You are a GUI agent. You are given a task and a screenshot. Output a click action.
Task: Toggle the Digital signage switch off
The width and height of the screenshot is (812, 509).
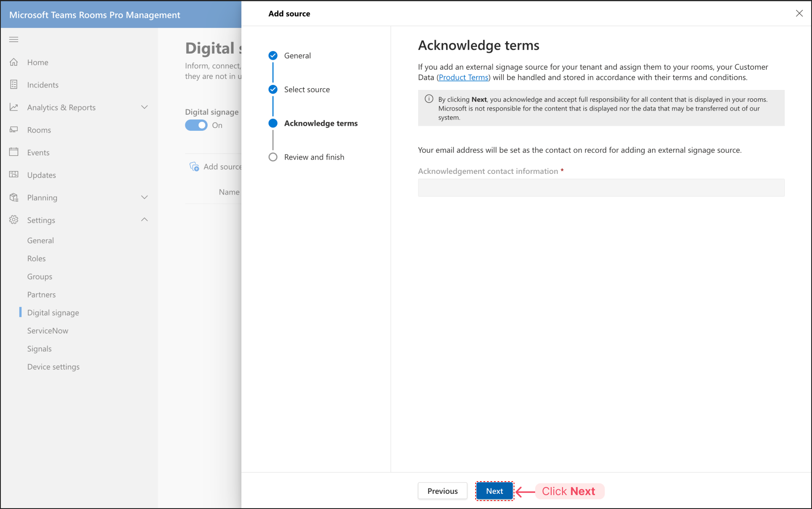coord(196,125)
